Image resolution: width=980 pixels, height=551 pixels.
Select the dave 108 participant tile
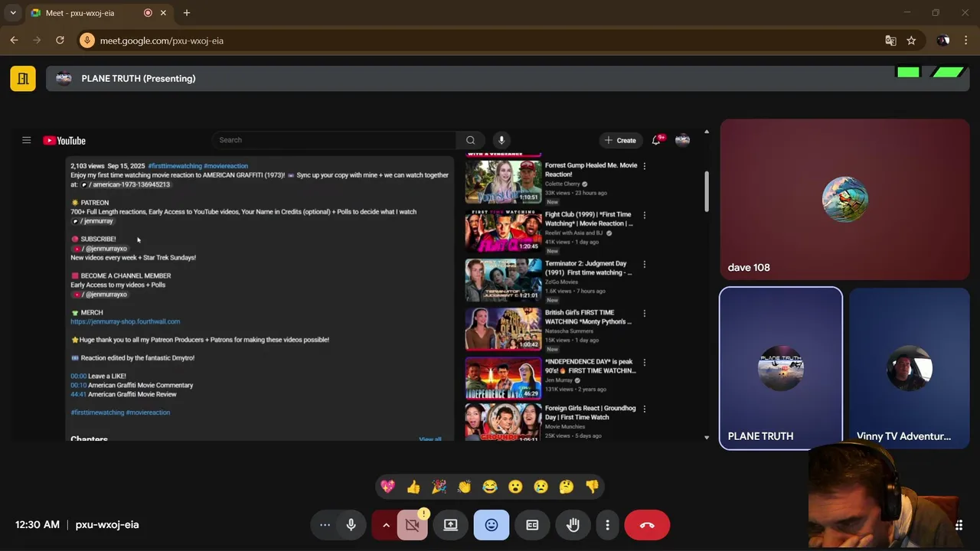point(844,199)
